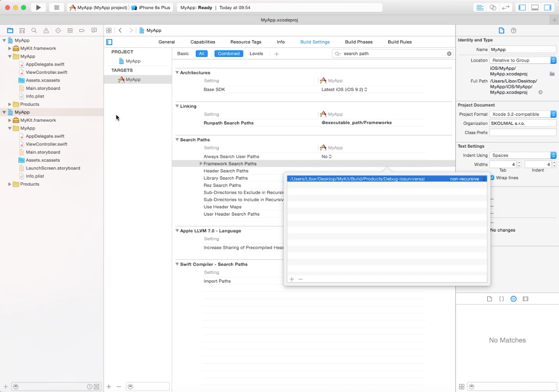
Task: Open the Symbol navigator
Action: click(22, 31)
